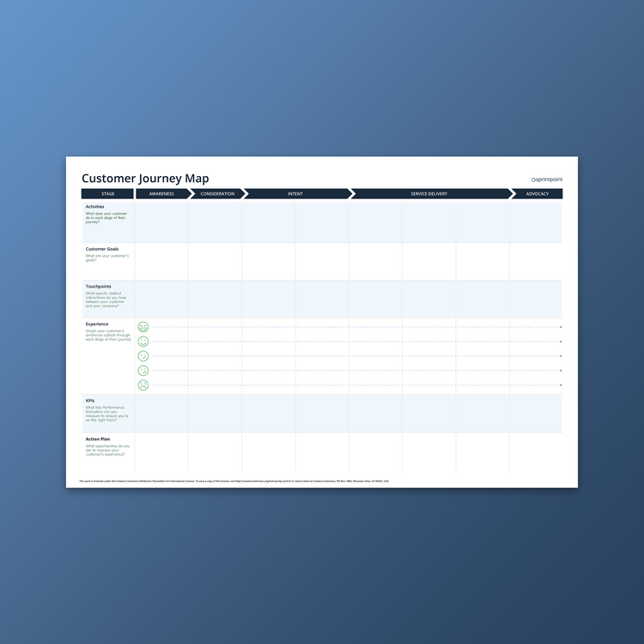Click the ADVOCACY stage header
This screenshot has width=644, height=644.
[537, 194]
